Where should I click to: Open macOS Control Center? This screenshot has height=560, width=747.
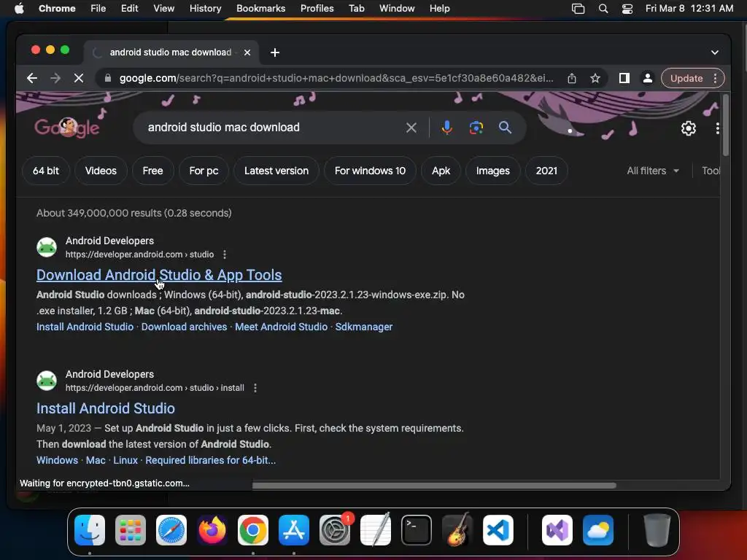coord(627,9)
